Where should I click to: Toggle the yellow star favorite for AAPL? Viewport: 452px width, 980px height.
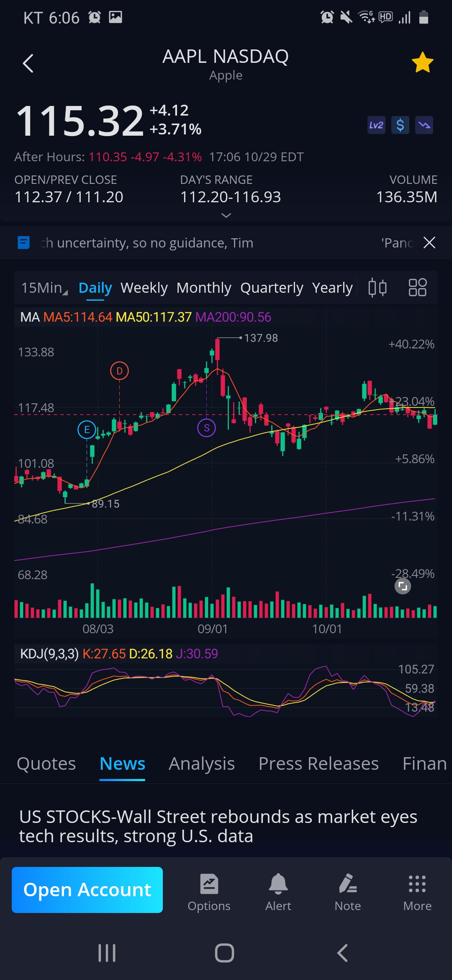(422, 63)
